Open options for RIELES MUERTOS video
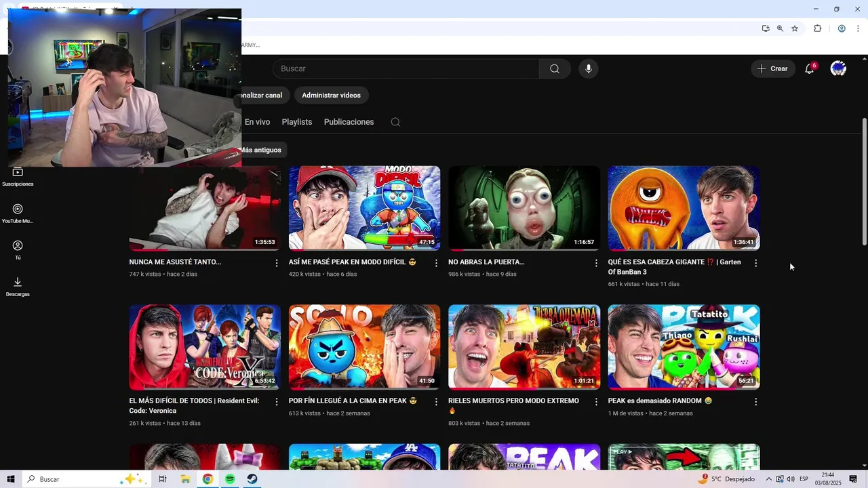 [x=596, y=402]
